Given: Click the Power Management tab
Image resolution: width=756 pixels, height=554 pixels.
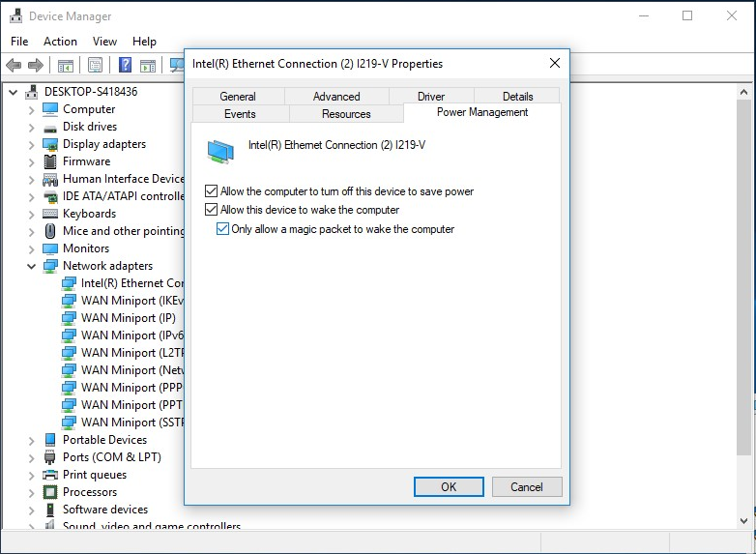Looking at the screenshot, I should (x=482, y=112).
